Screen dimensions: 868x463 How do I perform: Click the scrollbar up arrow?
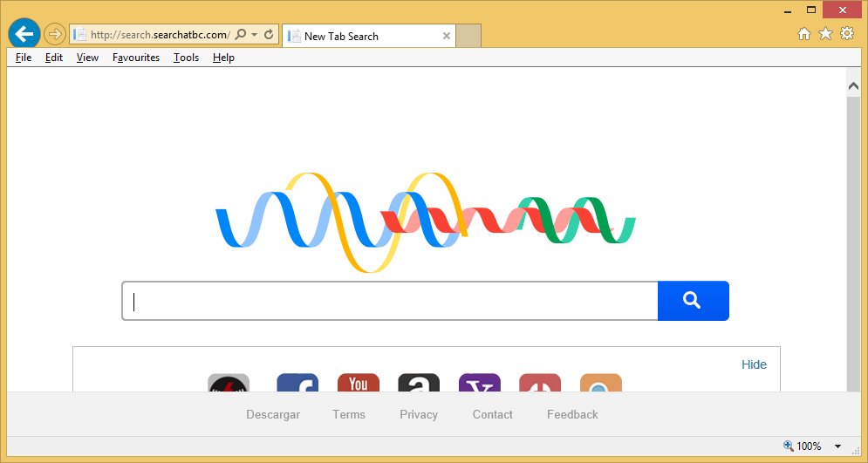(x=853, y=85)
